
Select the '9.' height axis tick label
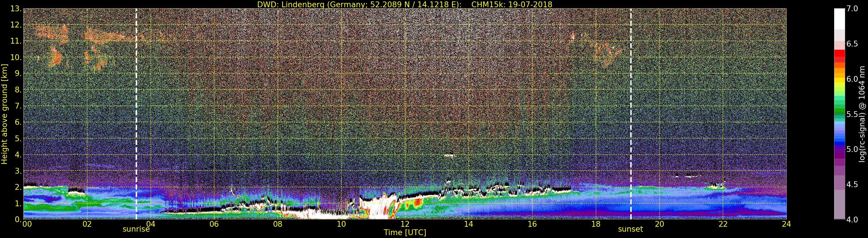click(x=18, y=74)
